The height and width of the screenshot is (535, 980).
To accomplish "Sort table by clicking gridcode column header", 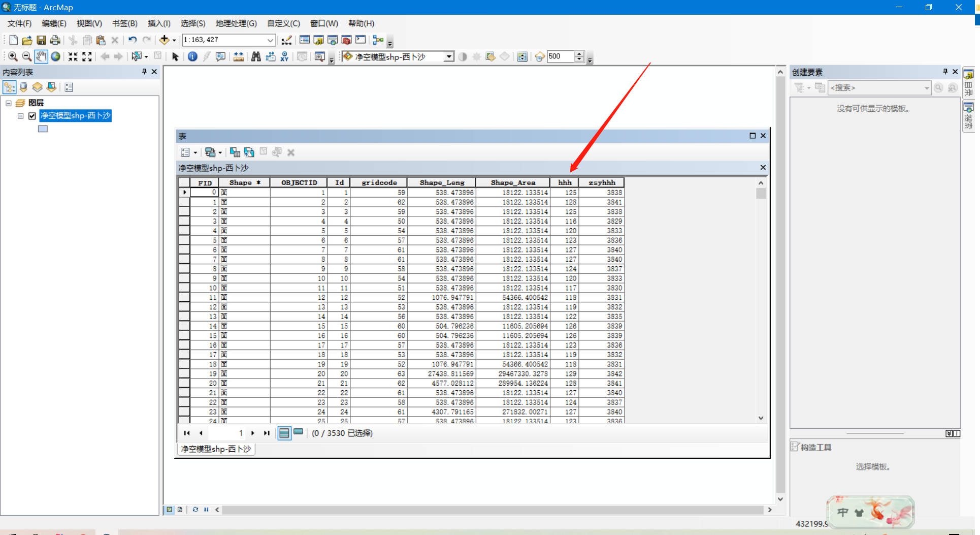I will pos(378,182).
